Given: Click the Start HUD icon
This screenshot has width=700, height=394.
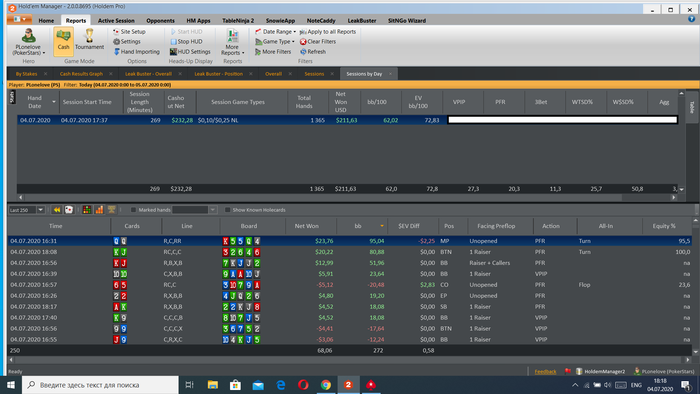Looking at the screenshot, I should coord(173,32).
